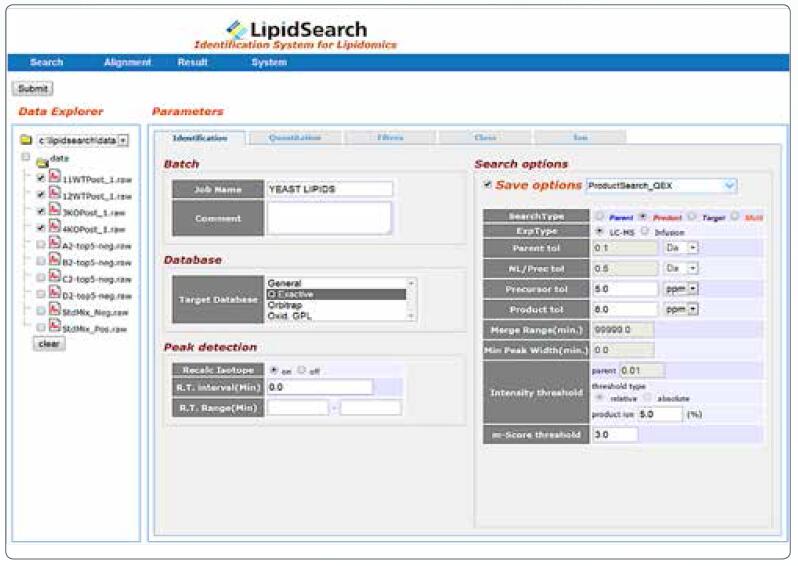The image size is (798, 566).
Task: Click the yellow root folder icon
Action: pyautogui.click(x=26, y=140)
